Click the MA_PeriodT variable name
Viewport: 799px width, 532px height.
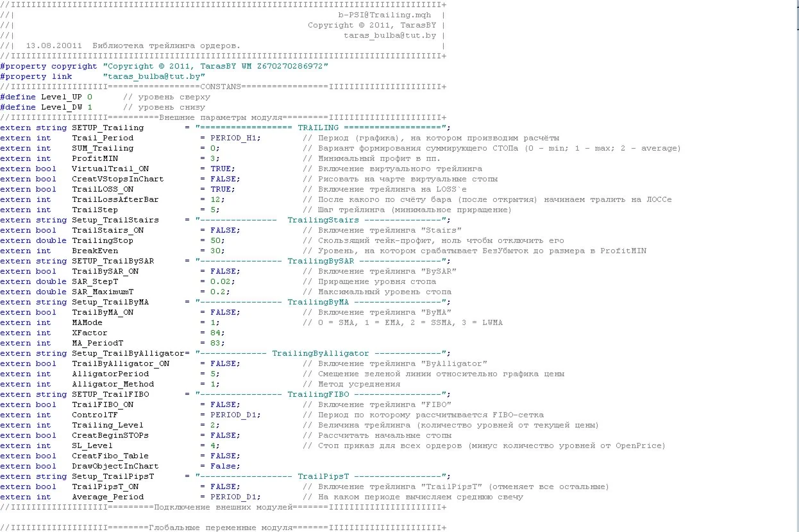97,343
